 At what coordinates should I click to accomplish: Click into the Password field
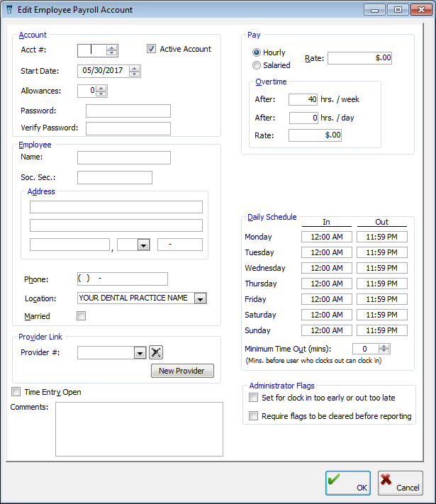(128, 111)
